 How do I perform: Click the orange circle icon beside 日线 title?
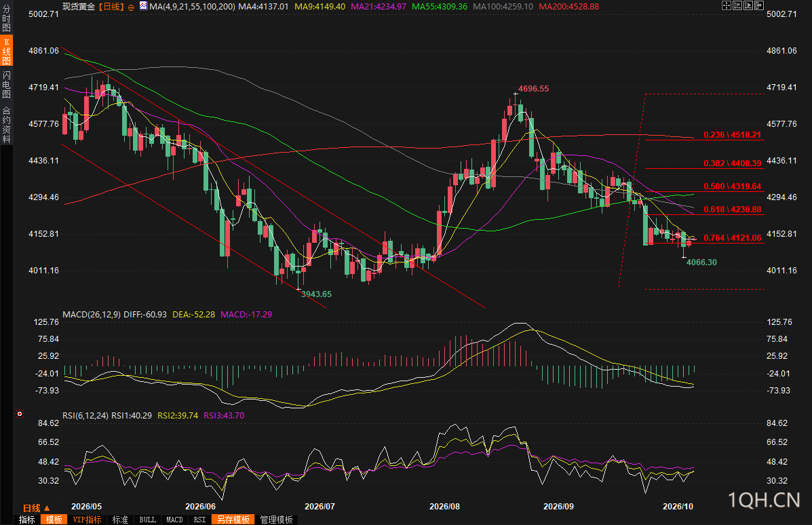point(130,7)
